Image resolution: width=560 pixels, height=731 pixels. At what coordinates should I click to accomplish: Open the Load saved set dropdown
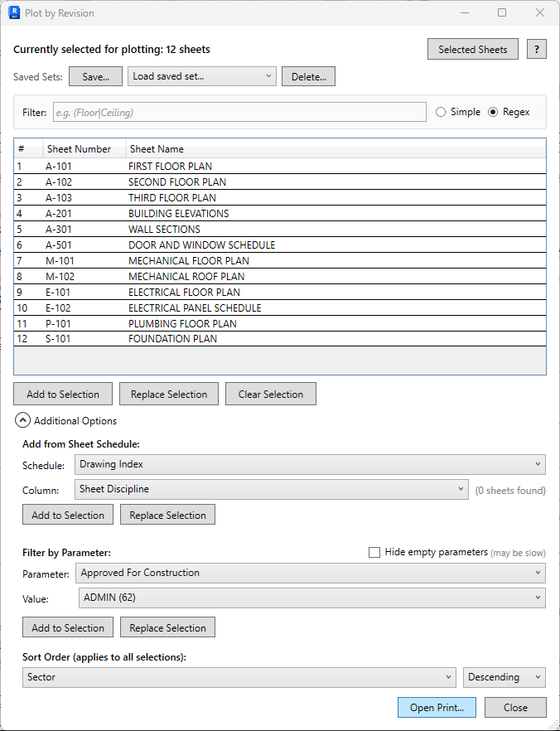(x=202, y=76)
